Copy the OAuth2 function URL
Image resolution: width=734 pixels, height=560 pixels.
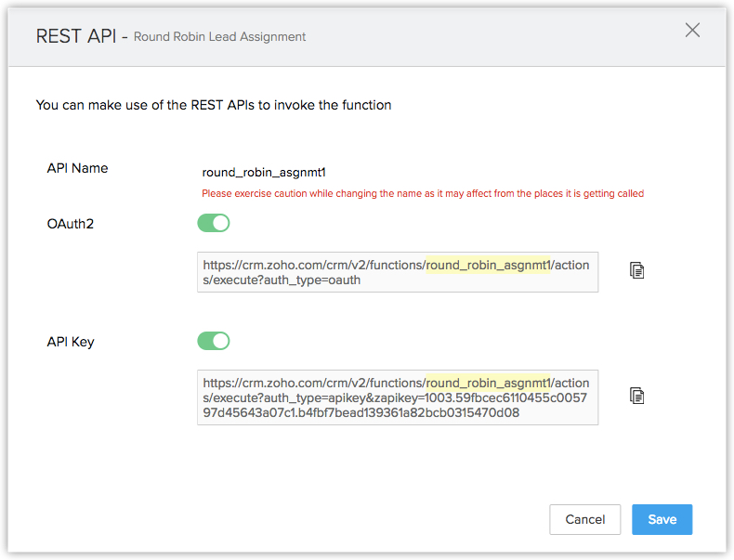click(637, 270)
